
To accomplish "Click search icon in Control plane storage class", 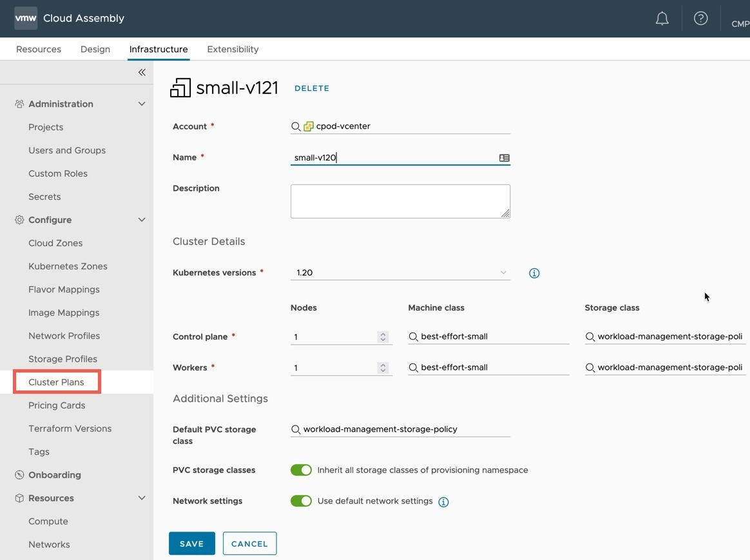I will click(x=590, y=336).
